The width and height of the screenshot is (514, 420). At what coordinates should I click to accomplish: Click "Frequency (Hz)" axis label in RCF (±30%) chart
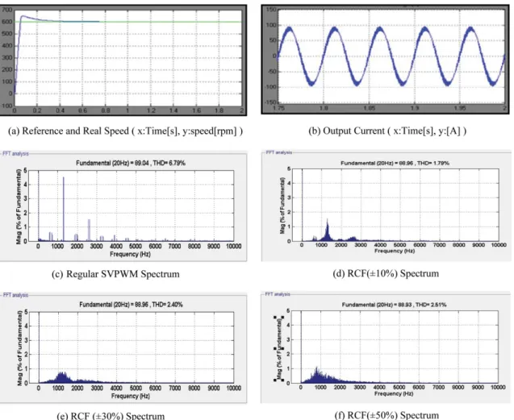point(130,396)
